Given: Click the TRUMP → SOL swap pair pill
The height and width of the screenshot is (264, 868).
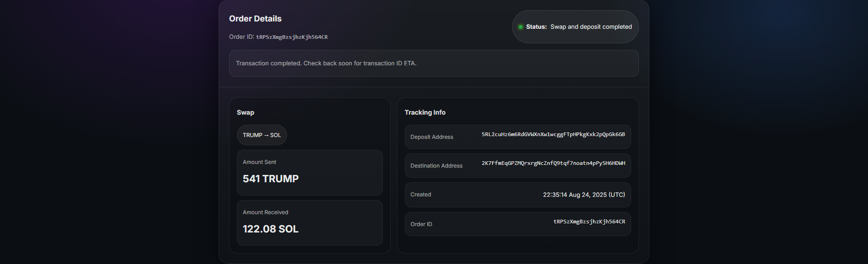Looking at the screenshot, I should point(262,135).
